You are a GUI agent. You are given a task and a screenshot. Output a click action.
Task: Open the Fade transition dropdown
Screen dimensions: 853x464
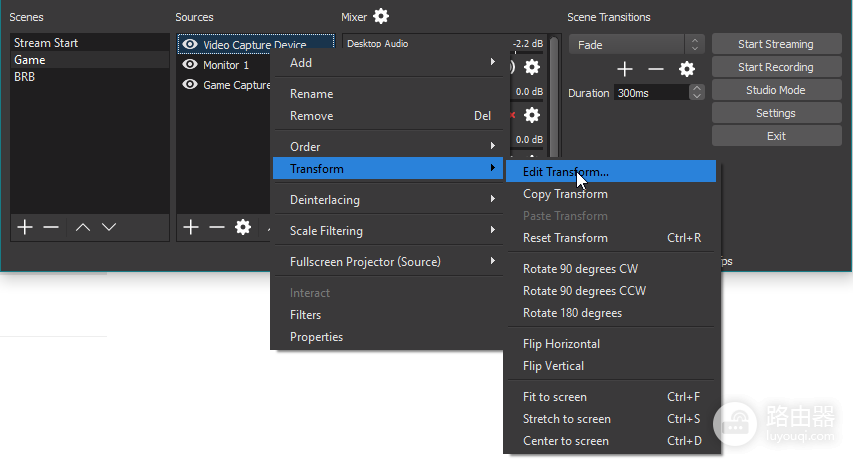pyautogui.click(x=636, y=45)
